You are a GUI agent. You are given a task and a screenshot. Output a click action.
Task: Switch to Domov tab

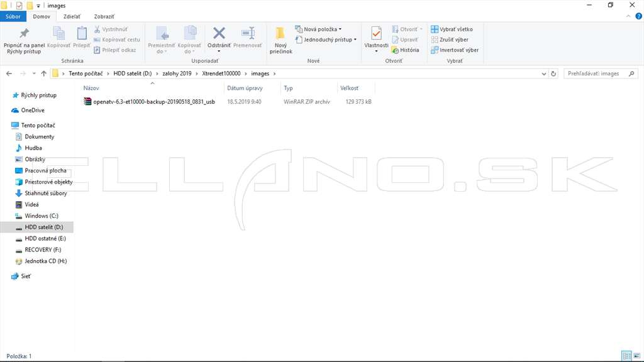pyautogui.click(x=42, y=16)
